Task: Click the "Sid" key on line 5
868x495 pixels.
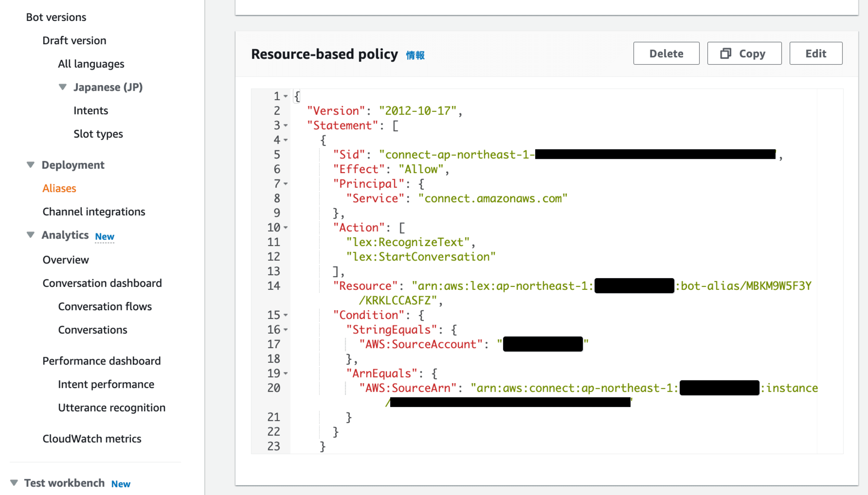Action: click(349, 155)
